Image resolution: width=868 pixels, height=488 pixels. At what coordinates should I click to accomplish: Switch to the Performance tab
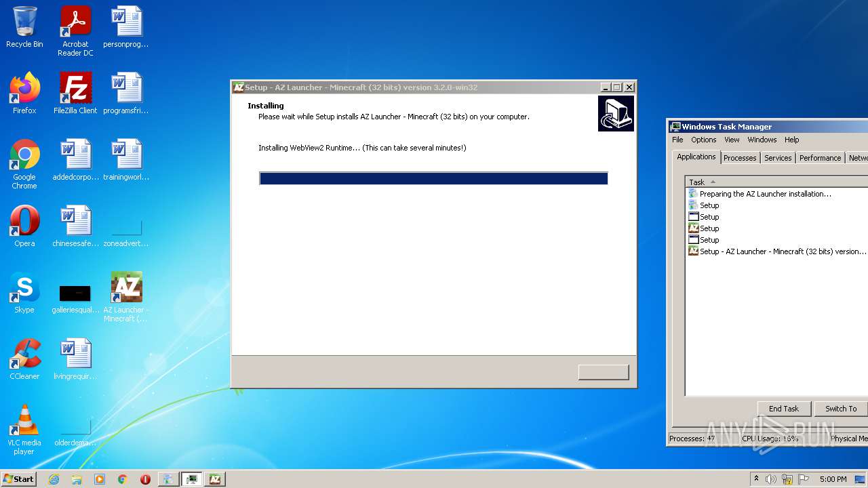820,158
